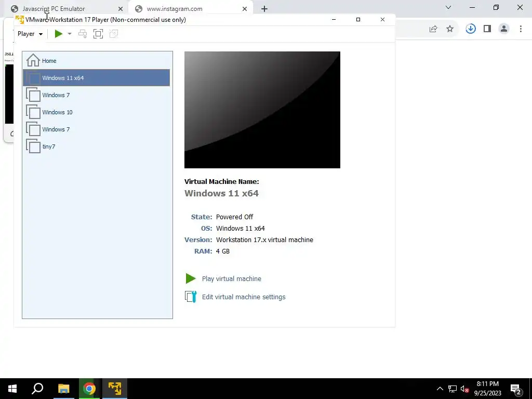Select the tiny7 virtual machine
This screenshot has height=399, width=532.
(x=96, y=146)
